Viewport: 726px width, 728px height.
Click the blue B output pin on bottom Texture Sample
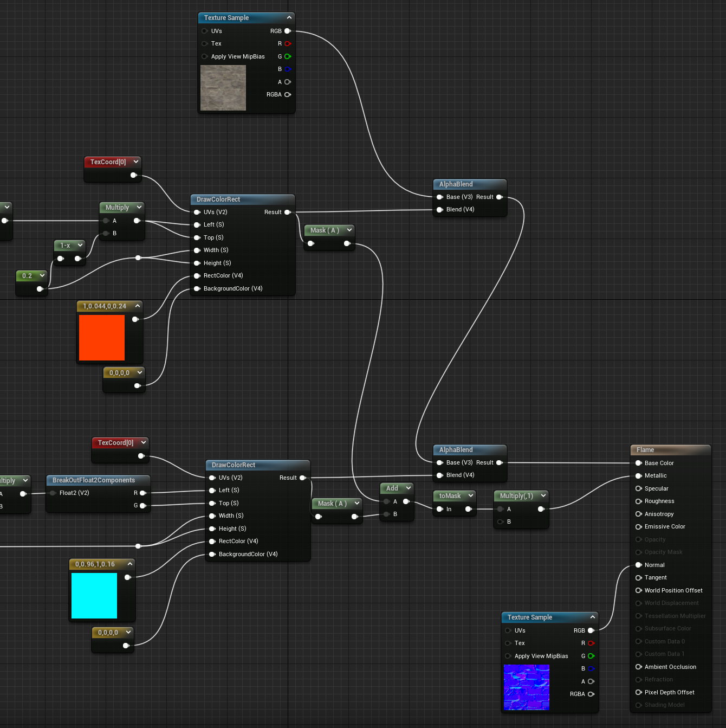coord(591,668)
